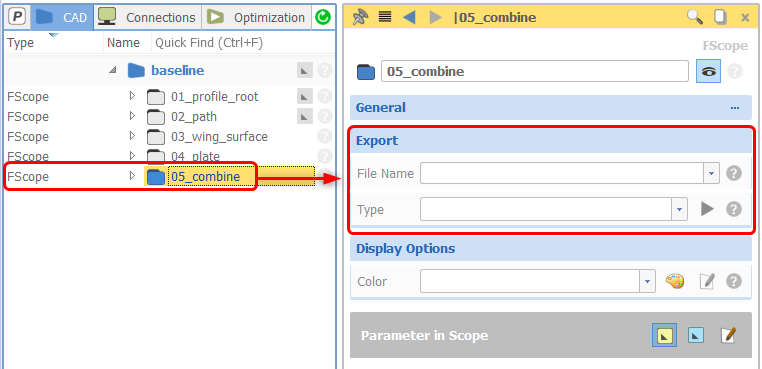
Task: Expand the 03_wing_surface scope
Action: click(x=132, y=136)
